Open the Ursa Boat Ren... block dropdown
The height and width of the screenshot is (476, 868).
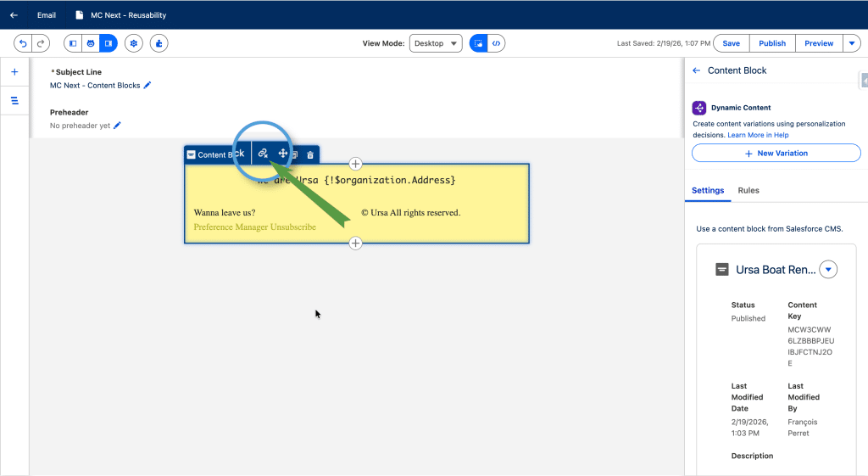click(x=828, y=270)
